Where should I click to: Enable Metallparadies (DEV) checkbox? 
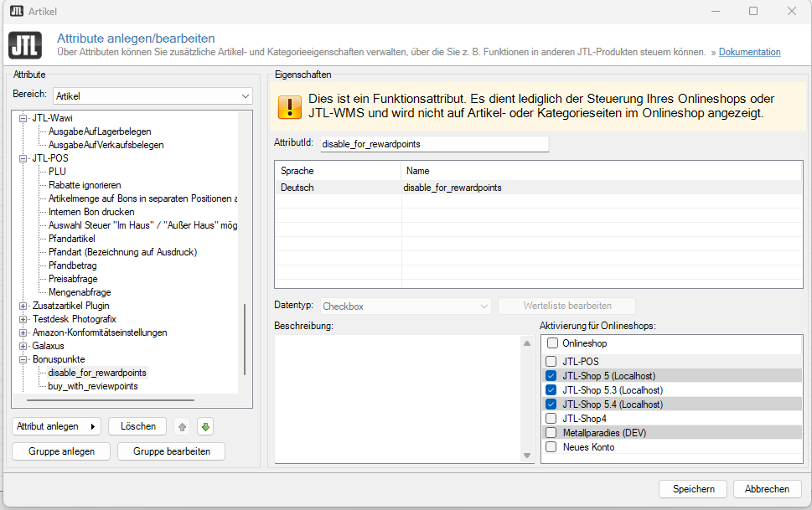pos(551,433)
